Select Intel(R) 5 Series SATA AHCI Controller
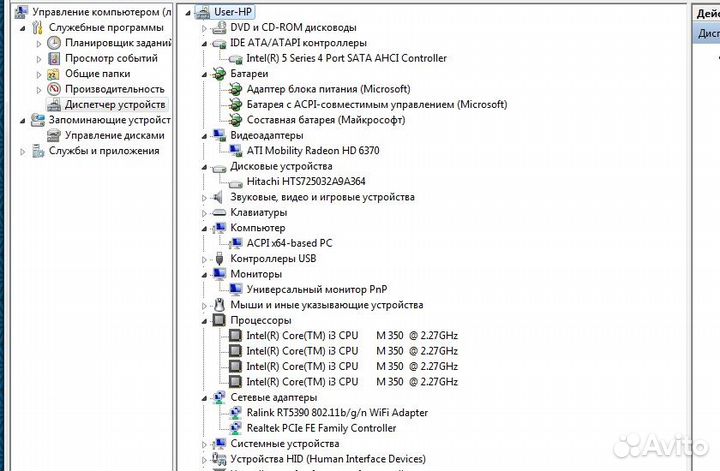 (x=346, y=58)
